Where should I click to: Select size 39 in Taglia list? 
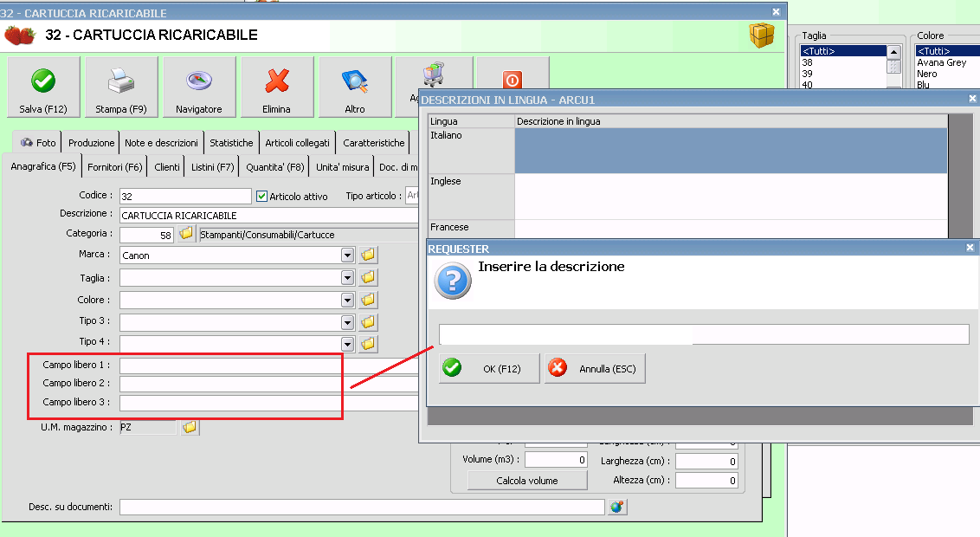click(843, 74)
